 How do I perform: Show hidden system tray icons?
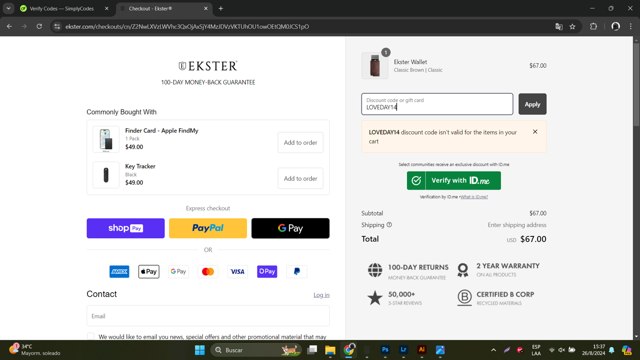(493, 350)
